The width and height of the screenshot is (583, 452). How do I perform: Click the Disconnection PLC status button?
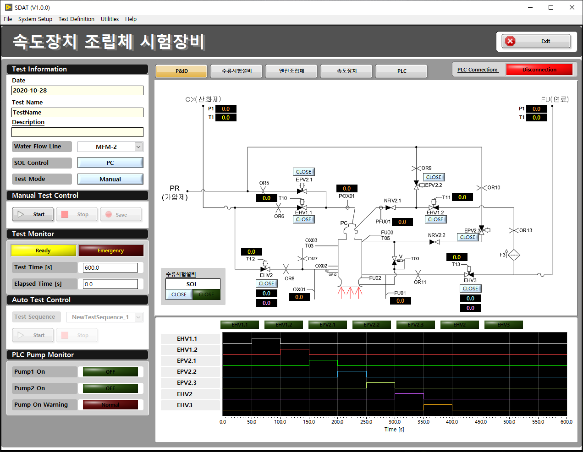539,70
